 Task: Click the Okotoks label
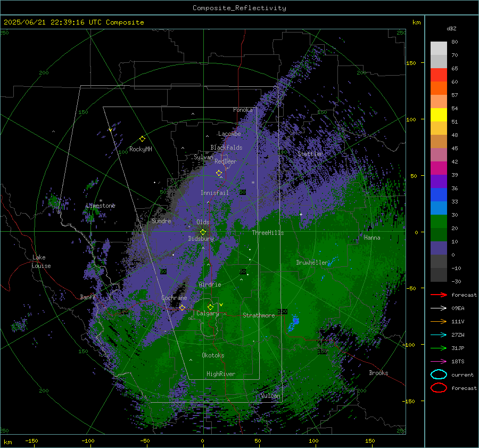tap(213, 355)
